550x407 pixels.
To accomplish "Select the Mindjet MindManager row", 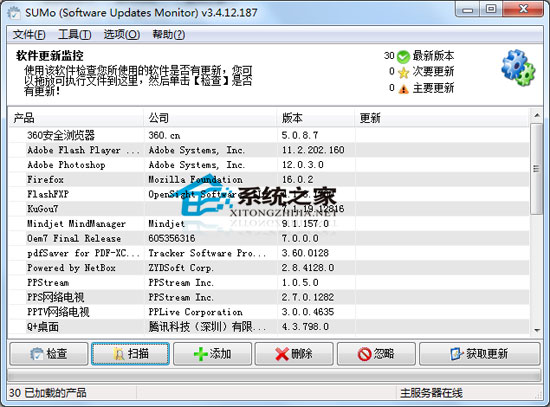I will pos(269,223).
